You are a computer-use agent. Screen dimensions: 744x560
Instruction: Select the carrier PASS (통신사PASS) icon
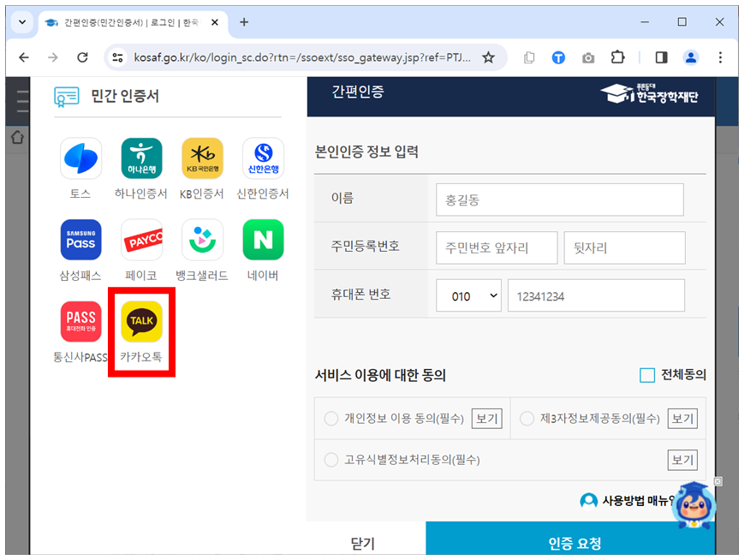(80, 321)
